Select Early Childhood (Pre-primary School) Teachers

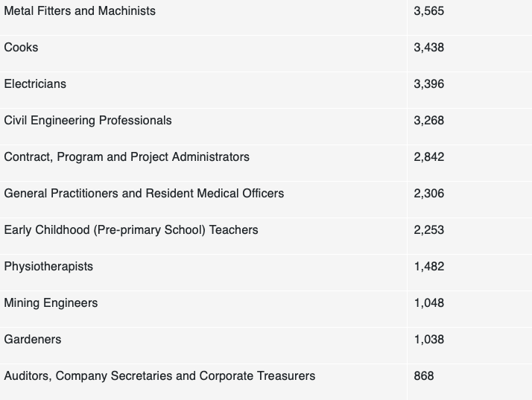[x=131, y=229]
